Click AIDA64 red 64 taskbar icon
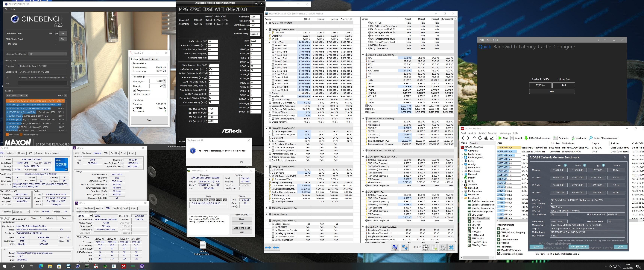Viewport: 644px width, 270px height. tap(123, 266)
